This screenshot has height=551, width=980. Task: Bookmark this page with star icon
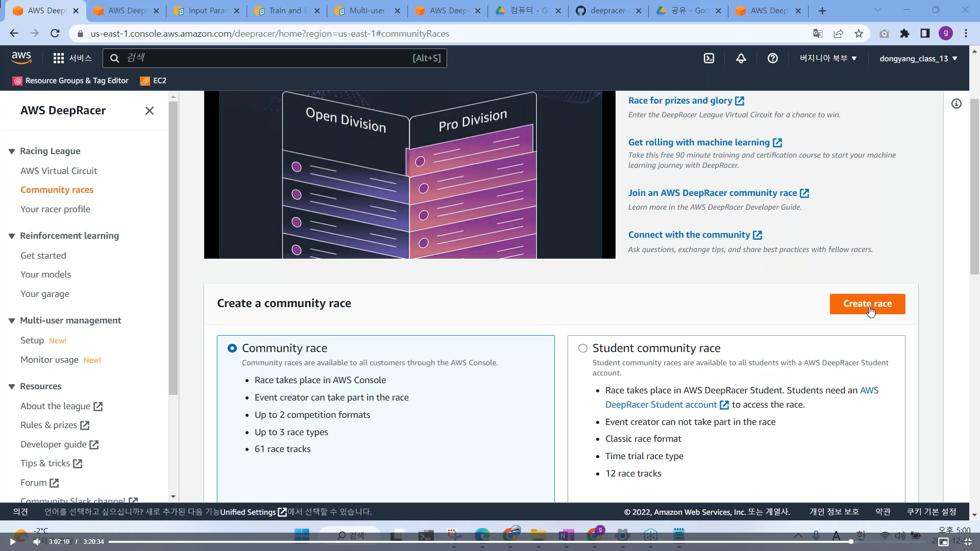(x=859, y=34)
